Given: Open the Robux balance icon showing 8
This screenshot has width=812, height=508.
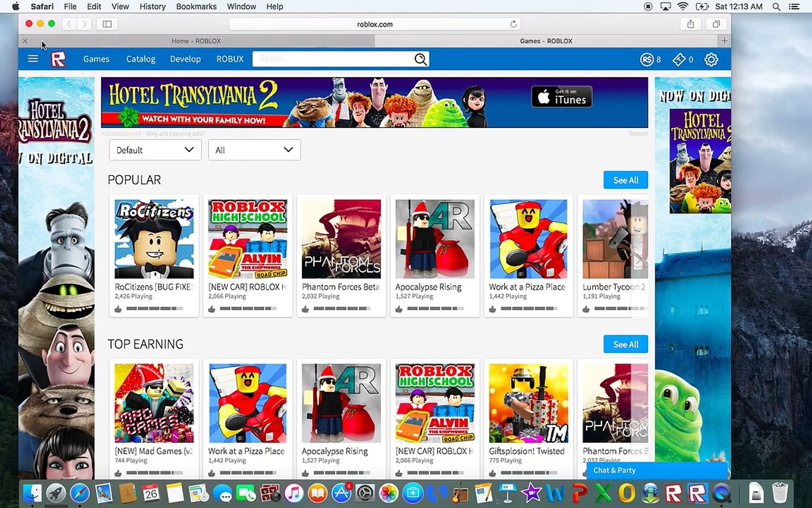Looking at the screenshot, I should click(x=647, y=59).
